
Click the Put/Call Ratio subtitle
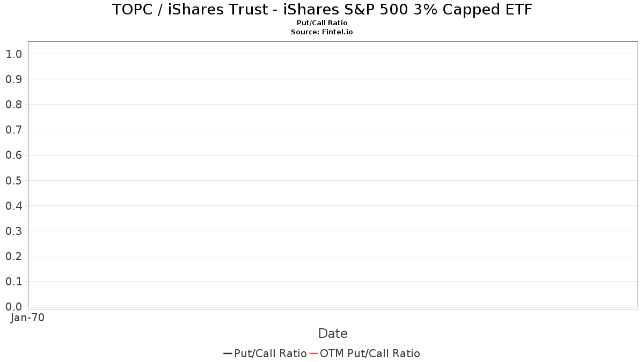tap(322, 23)
